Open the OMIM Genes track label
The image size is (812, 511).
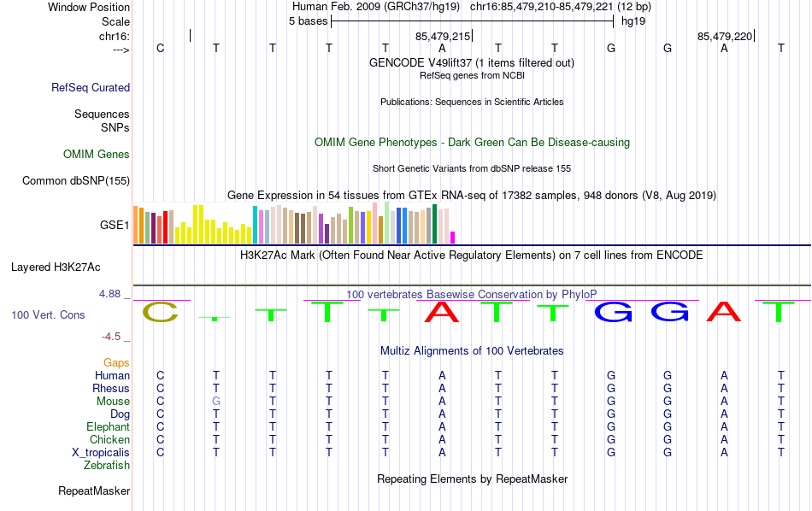(97, 155)
